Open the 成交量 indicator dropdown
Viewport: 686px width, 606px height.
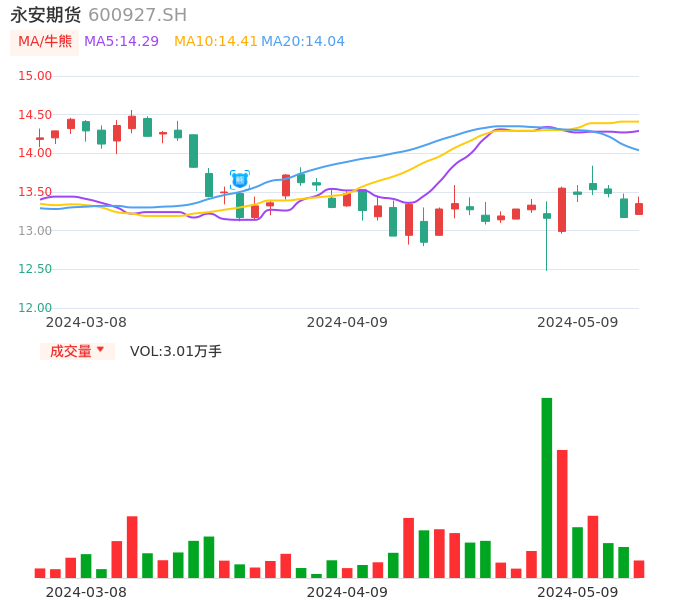point(77,351)
